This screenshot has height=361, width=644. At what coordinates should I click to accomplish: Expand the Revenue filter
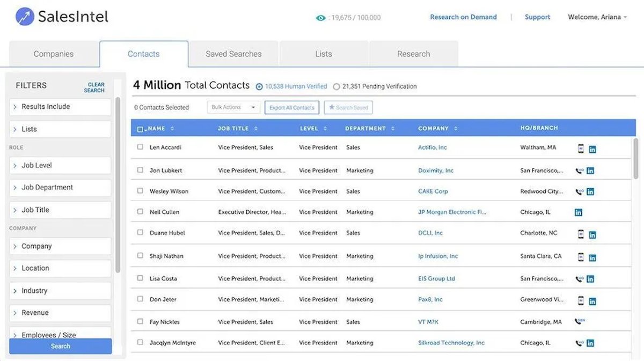[x=60, y=313]
